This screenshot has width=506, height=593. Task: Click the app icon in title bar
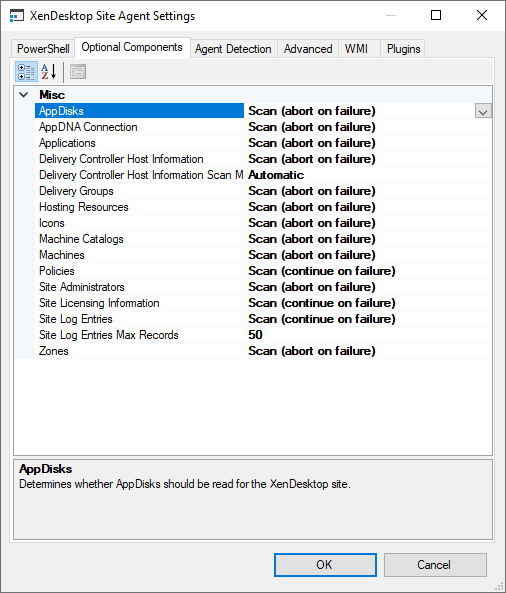(16, 16)
